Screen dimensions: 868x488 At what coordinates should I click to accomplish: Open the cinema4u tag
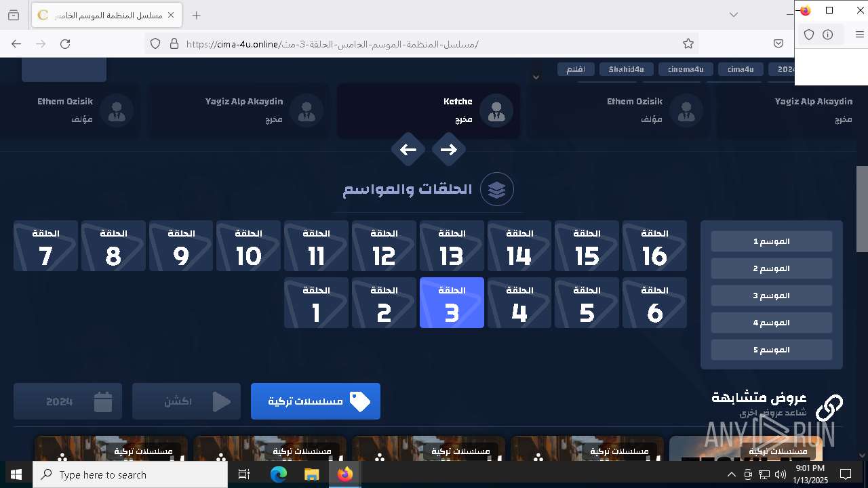pos(686,69)
